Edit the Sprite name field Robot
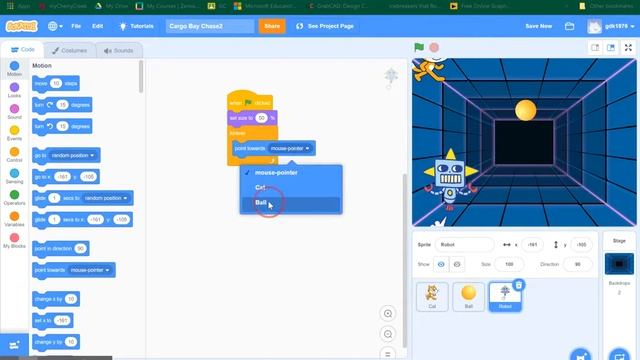The image size is (640, 360). tap(464, 244)
